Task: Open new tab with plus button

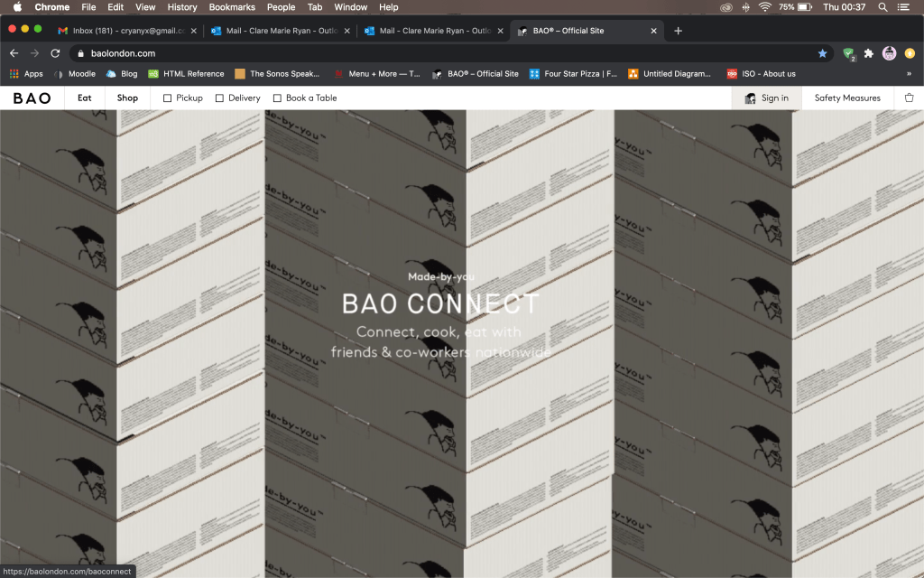Action: [679, 31]
